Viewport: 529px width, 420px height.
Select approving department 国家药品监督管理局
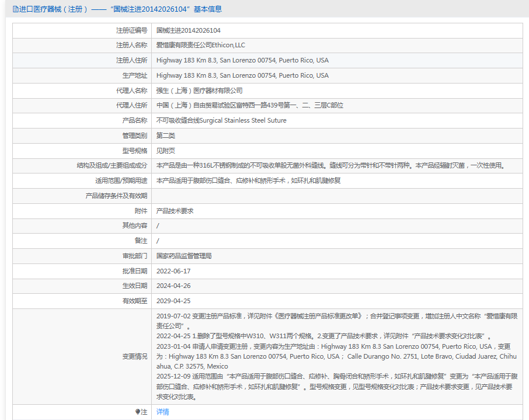click(x=184, y=256)
